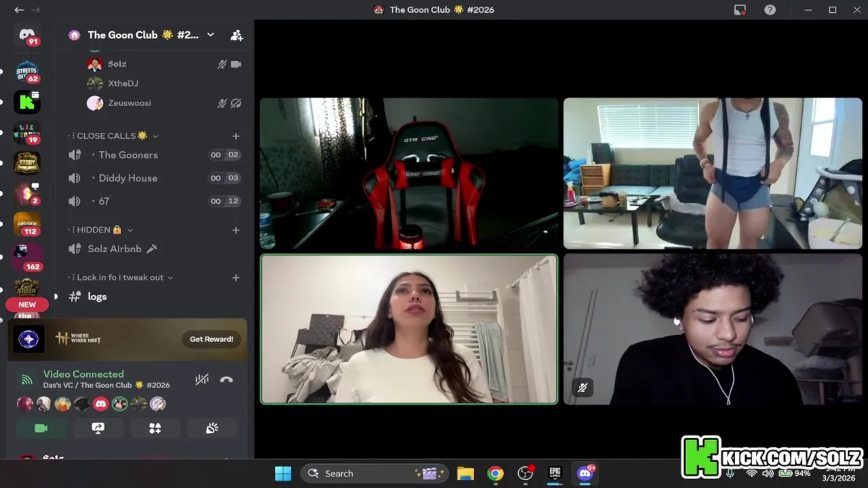Viewport: 868px width, 488px height.
Task: Disconnect from voice call
Action: point(226,380)
